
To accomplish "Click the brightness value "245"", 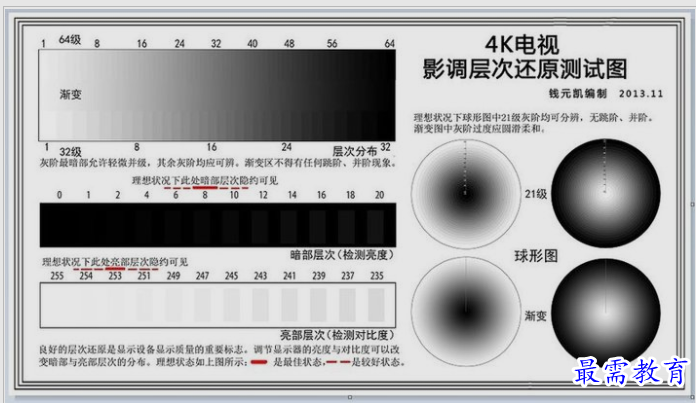I will [231, 276].
